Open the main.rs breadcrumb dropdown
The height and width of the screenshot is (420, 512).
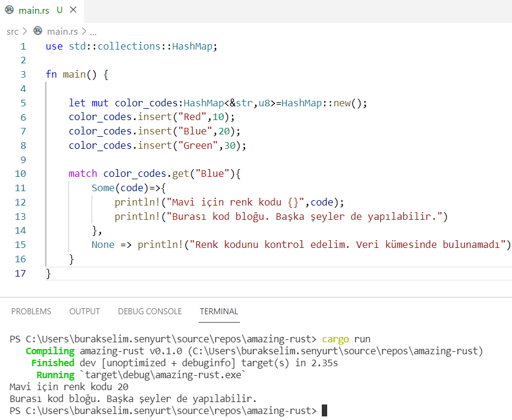62,31
